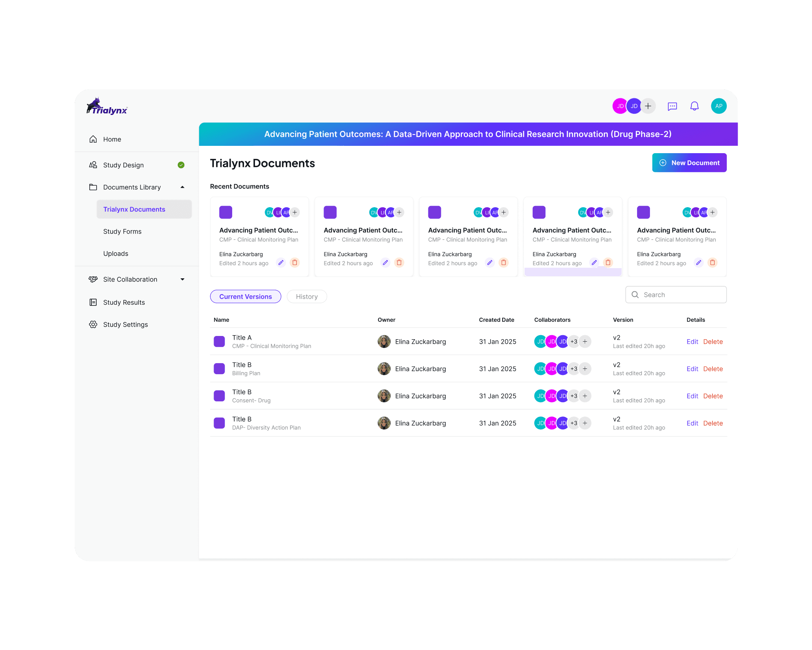The image size is (812, 650).
Task: Open the notifications bell
Action: (x=695, y=106)
